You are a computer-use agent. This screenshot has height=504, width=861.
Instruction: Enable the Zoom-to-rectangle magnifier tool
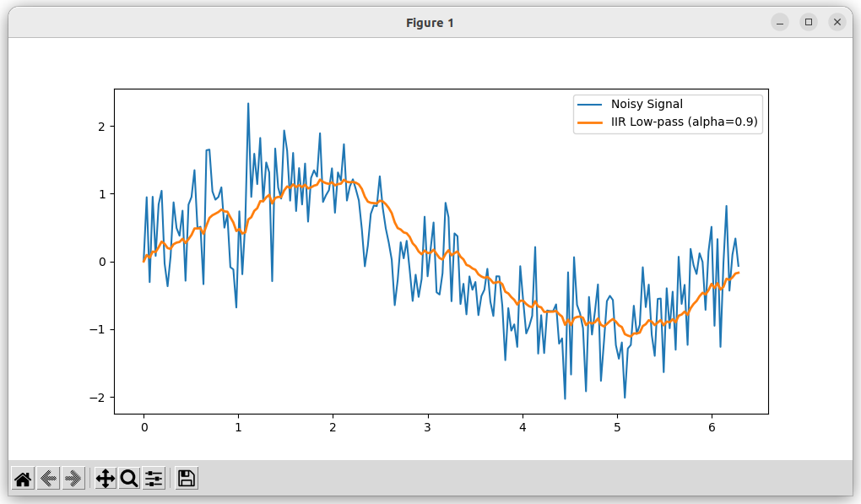point(129,479)
